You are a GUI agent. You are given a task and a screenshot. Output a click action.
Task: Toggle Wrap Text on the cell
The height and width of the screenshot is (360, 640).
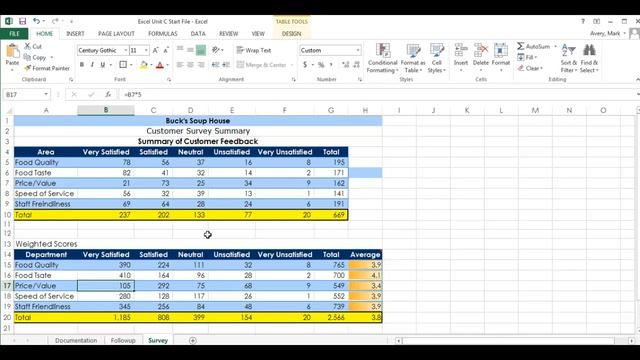254,50
